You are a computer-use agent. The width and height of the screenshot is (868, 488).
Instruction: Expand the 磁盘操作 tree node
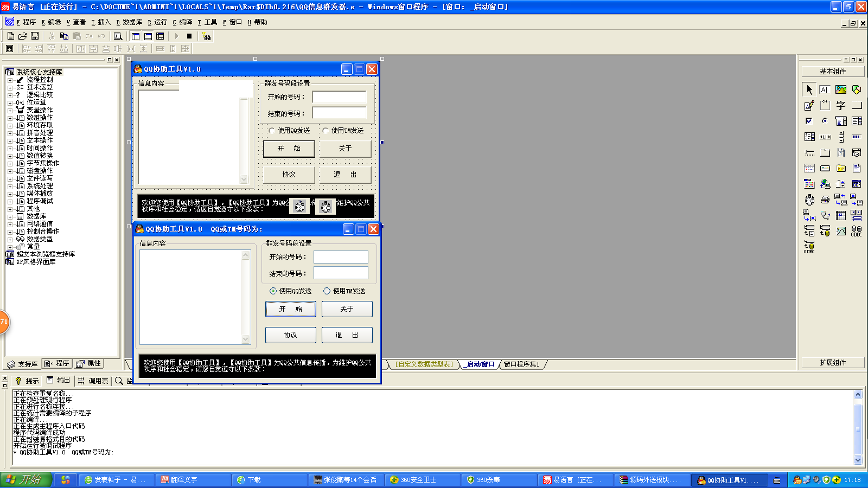[x=10, y=171]
